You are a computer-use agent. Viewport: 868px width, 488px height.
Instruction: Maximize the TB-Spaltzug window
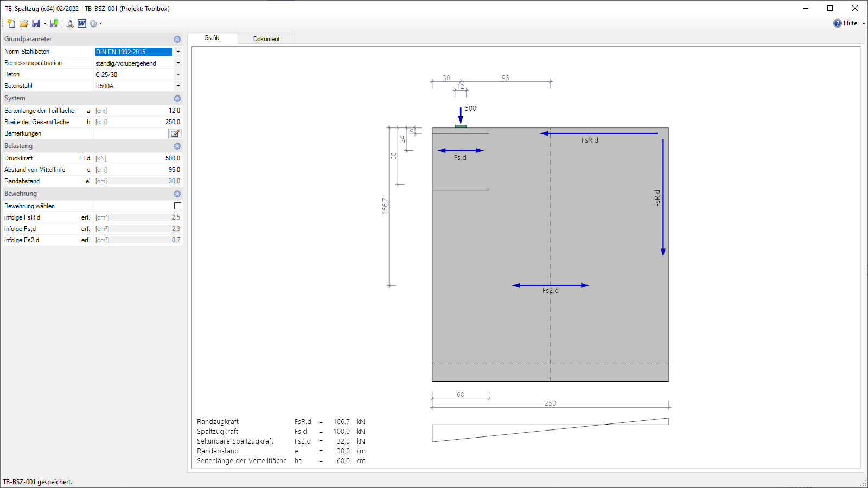click(830, 8)
